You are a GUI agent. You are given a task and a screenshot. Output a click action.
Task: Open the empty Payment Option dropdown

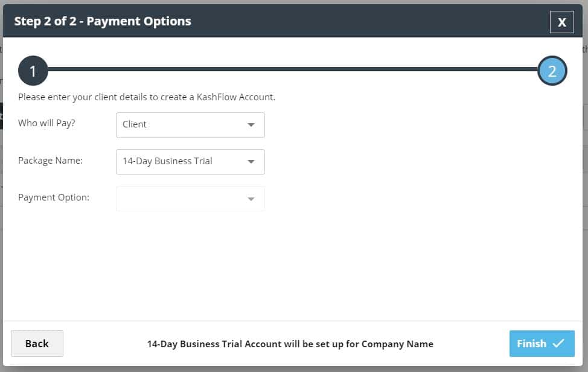[190, 199]
